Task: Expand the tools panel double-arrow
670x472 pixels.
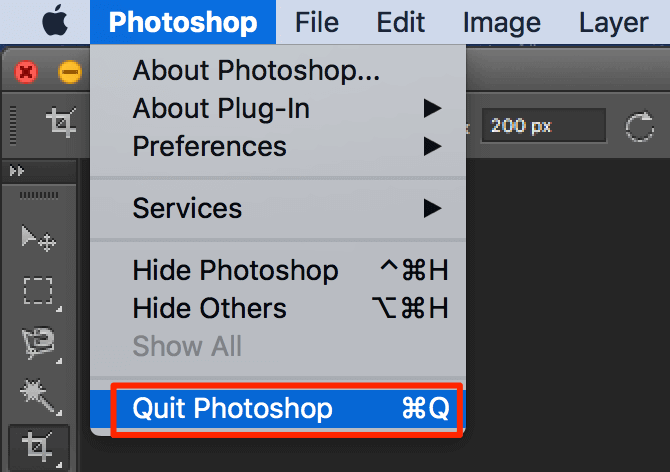Action: point(16,170)
